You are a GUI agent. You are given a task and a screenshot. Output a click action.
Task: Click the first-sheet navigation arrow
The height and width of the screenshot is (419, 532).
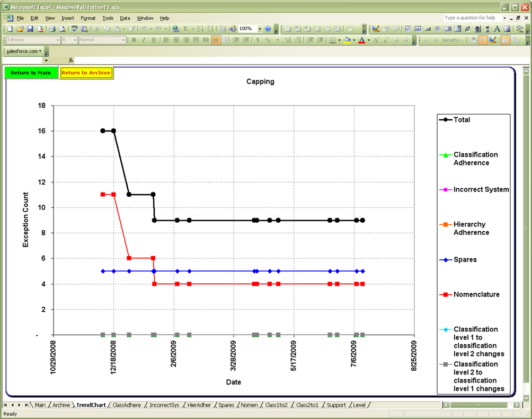click(x=5, y=405)
